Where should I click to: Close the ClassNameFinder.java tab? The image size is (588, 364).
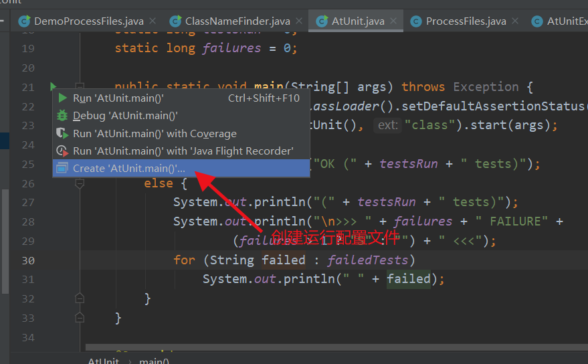299,21
